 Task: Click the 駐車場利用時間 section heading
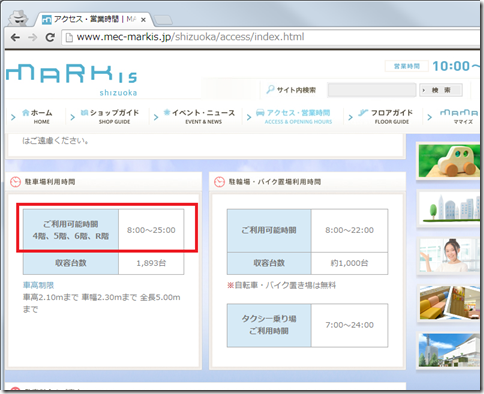pos(50,182)
